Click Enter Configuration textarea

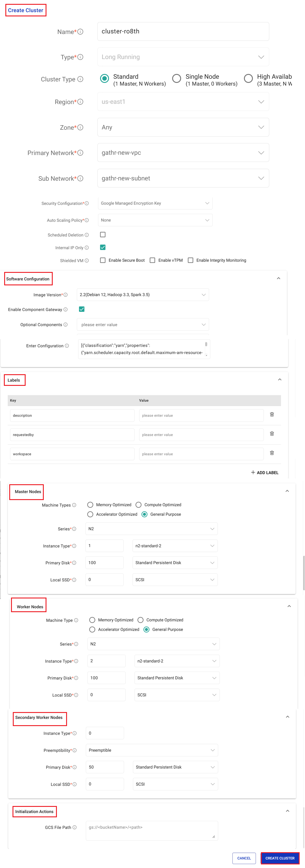144,349
